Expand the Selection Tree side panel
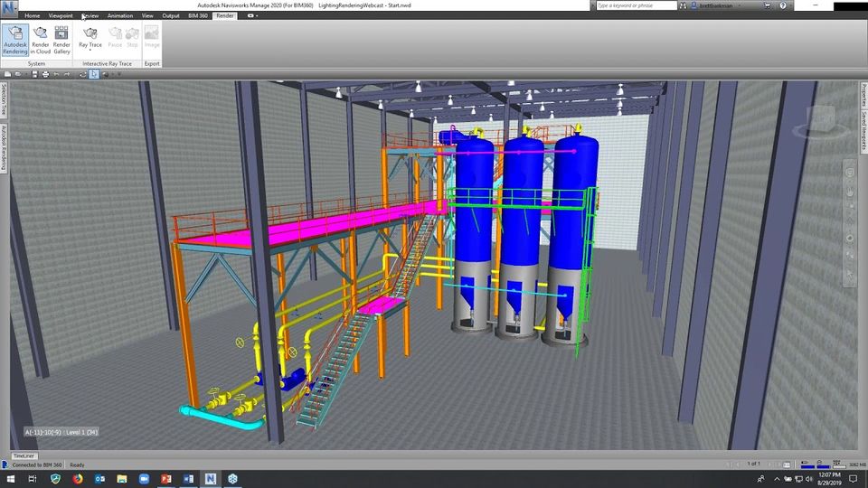Viewport: 868px width, 488px height. [4, 100]
